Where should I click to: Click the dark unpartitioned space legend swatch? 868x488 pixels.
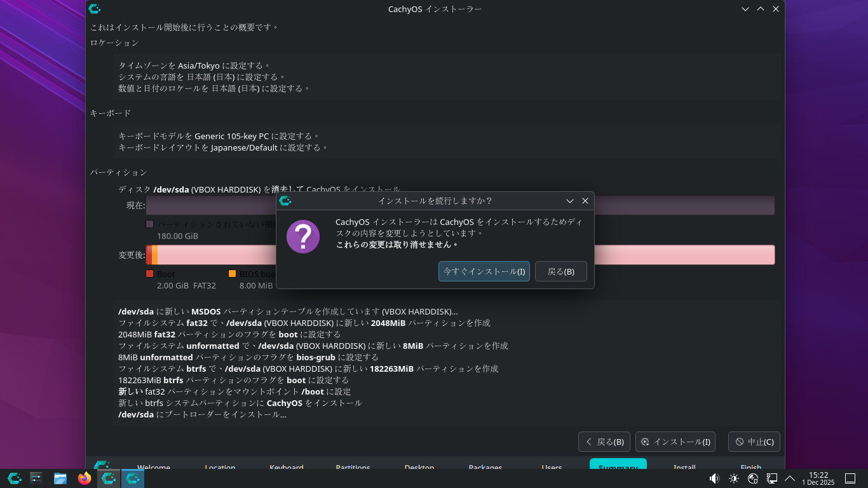[x=150, y=224]
